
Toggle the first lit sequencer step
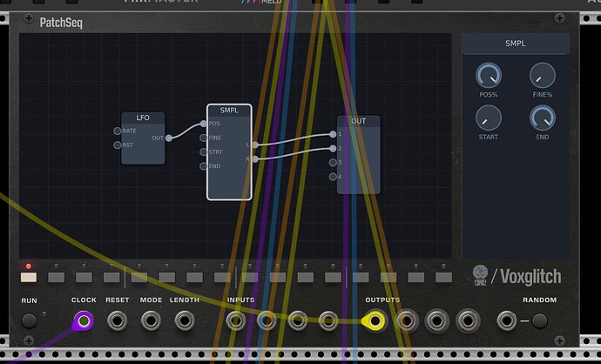28,277
